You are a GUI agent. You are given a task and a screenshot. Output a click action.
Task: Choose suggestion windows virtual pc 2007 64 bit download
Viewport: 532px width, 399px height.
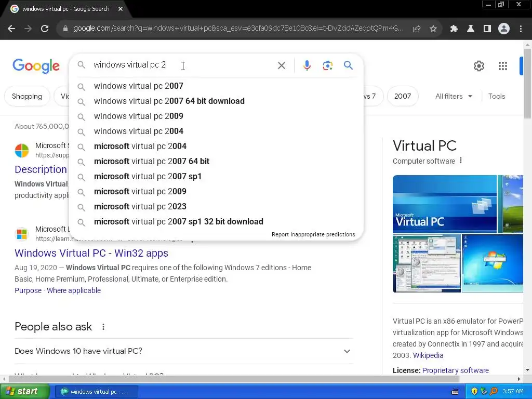[x=216, y=101]
